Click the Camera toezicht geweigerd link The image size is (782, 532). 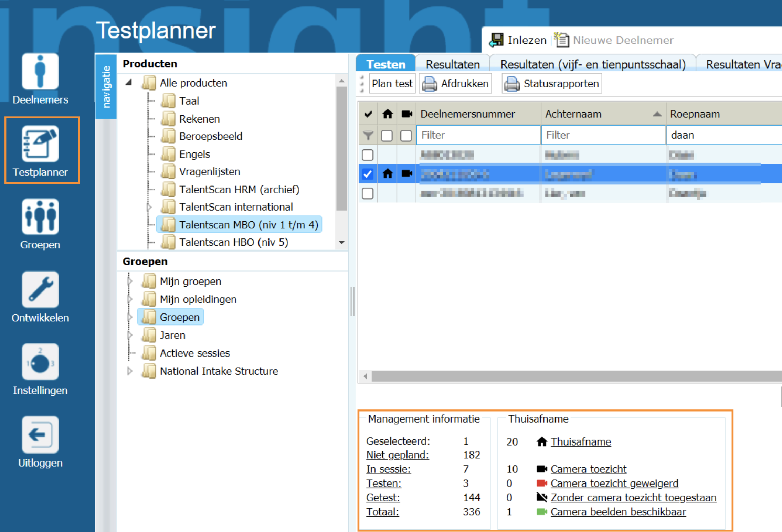pyautogui.click(x=614, y=483)
